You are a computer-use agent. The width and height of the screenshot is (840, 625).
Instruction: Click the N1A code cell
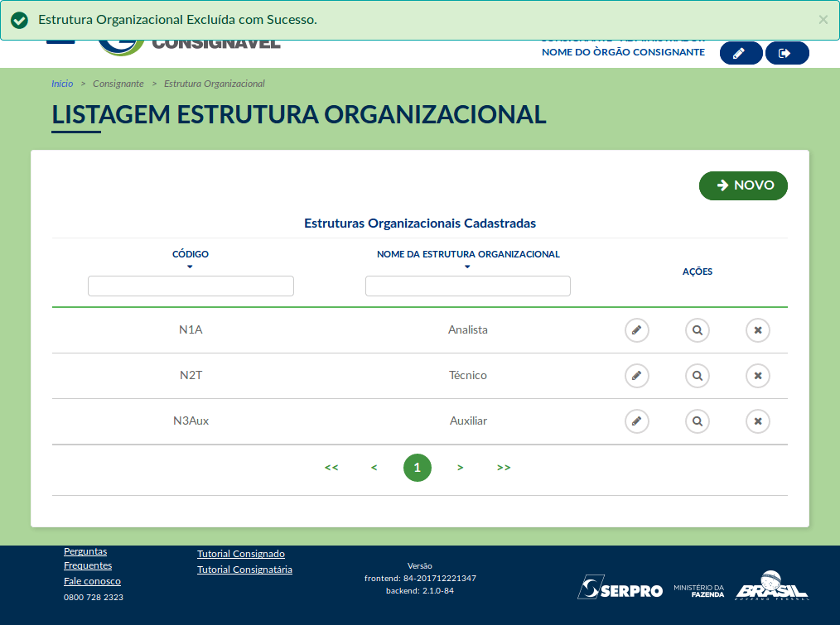191,330
